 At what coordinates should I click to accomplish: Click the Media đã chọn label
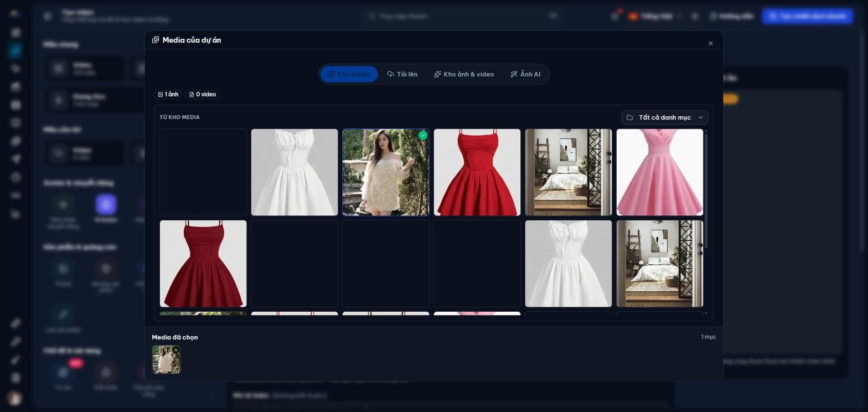(175, 337)
